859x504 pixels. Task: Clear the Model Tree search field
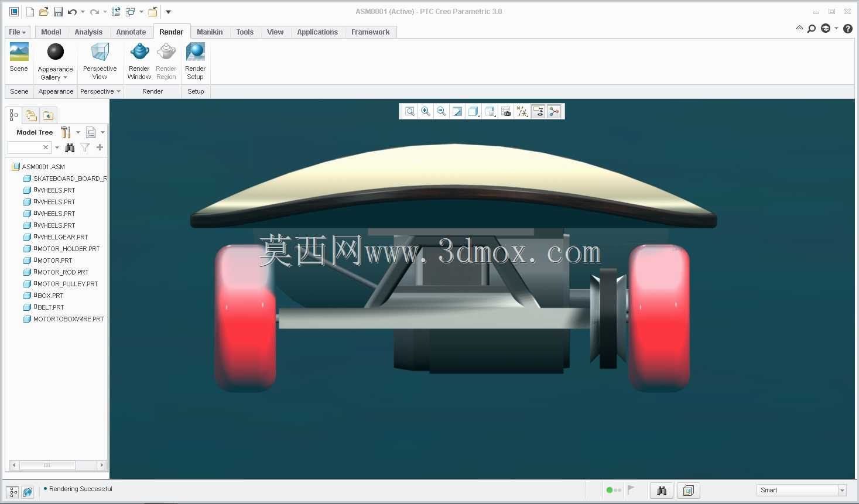[x=46, y=148]
